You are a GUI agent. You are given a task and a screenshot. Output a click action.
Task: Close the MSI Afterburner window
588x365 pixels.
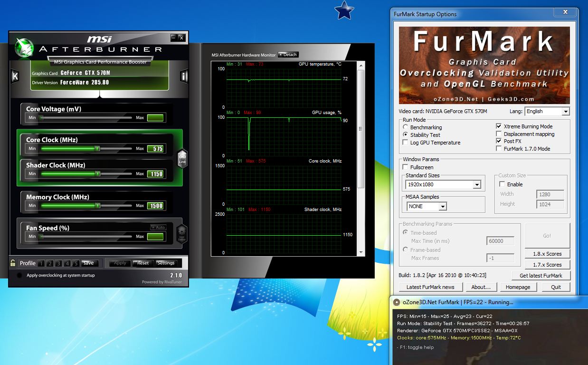pos(181,38)
